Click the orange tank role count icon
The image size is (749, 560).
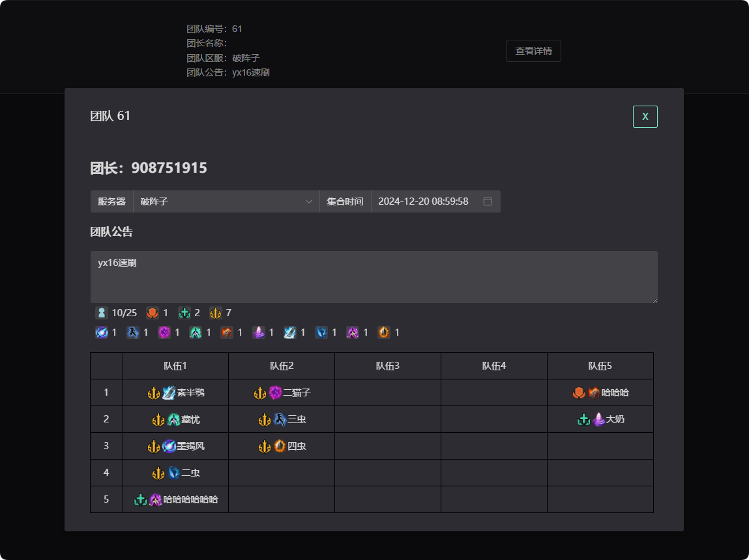click(x=153, y=313)
